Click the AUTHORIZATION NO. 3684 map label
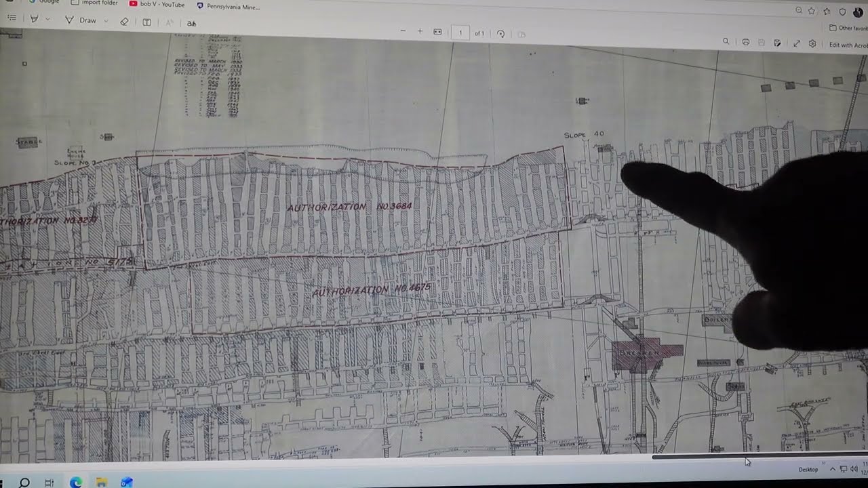 pos(350,206)
